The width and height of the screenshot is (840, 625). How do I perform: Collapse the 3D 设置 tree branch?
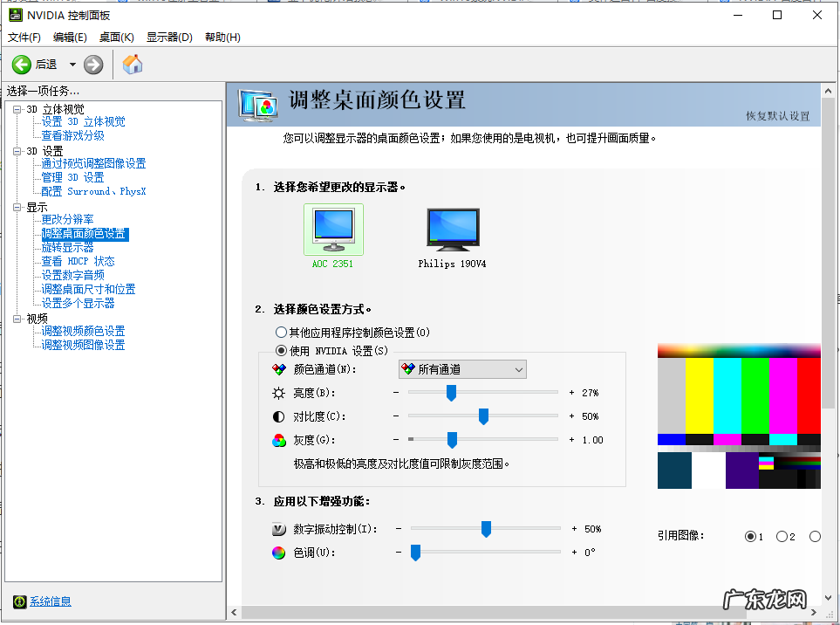click(x=19, y=150)
